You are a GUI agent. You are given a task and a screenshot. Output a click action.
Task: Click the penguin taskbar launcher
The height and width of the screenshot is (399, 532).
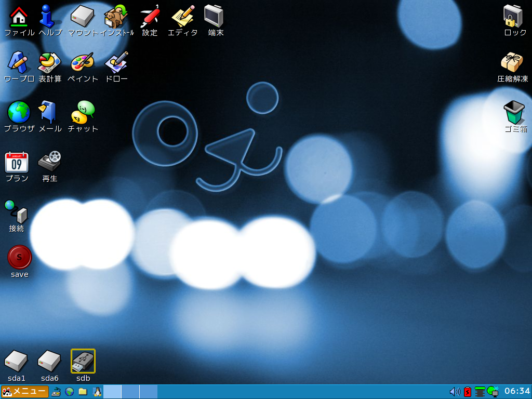(97, 392)
